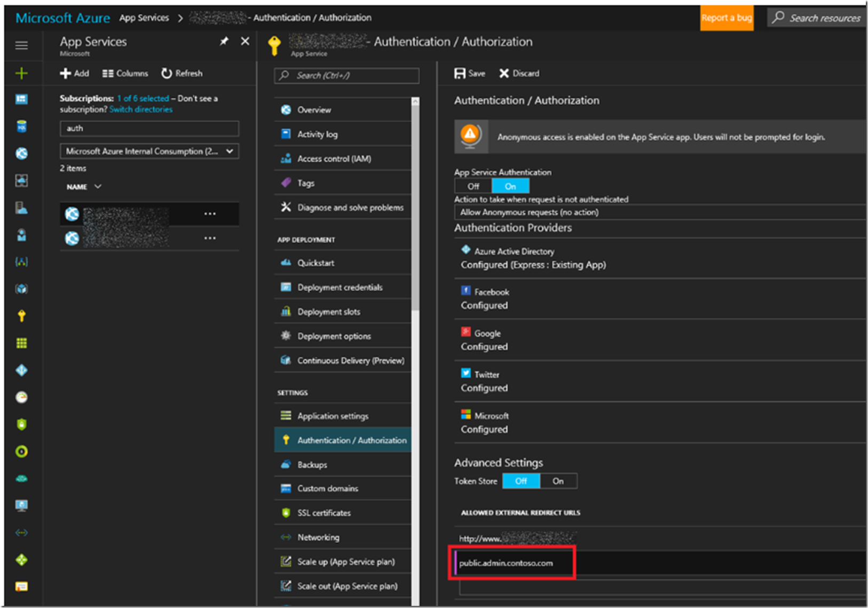Open Continuous Delivery (Preview)
Image resolution: width=868 pixels, height=608 pixels.
(x=343, y=361)
